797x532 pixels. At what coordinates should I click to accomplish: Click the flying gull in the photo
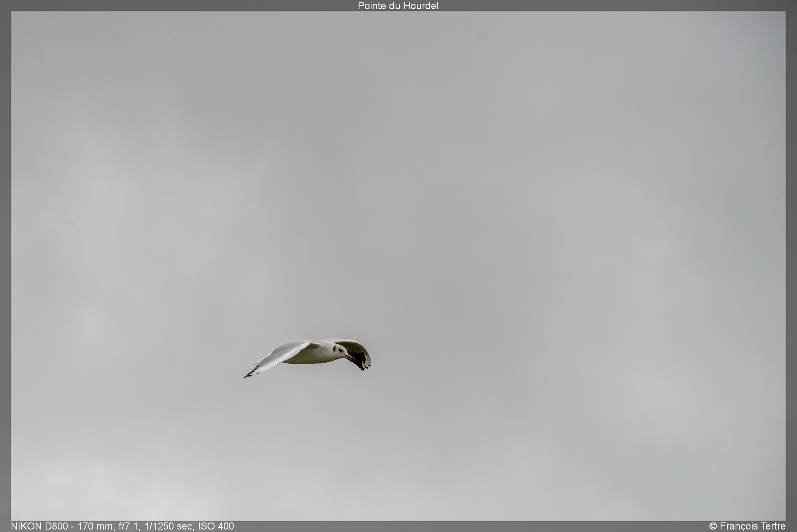[307, 358]
